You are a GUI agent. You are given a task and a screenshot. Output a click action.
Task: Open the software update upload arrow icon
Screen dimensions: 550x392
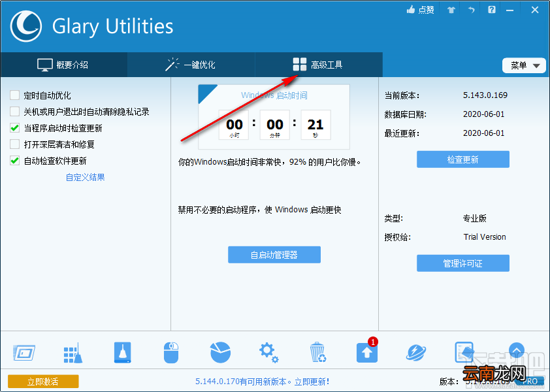coord(367,352)
